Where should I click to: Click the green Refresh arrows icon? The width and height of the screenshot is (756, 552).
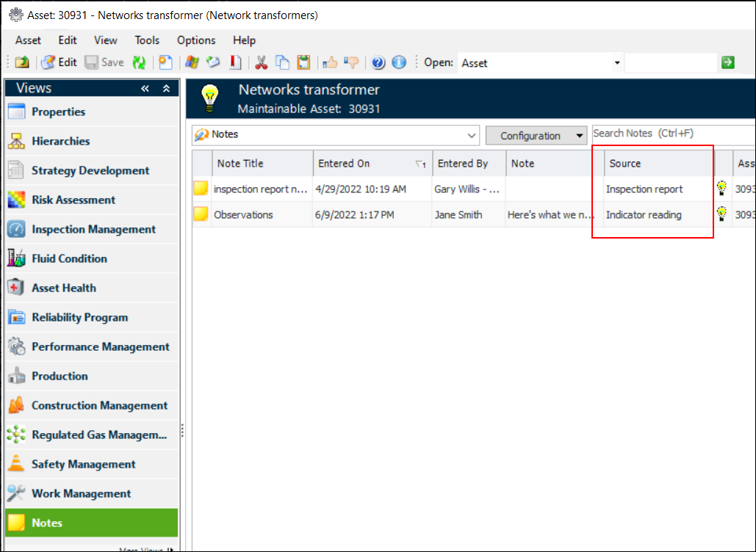138,62
